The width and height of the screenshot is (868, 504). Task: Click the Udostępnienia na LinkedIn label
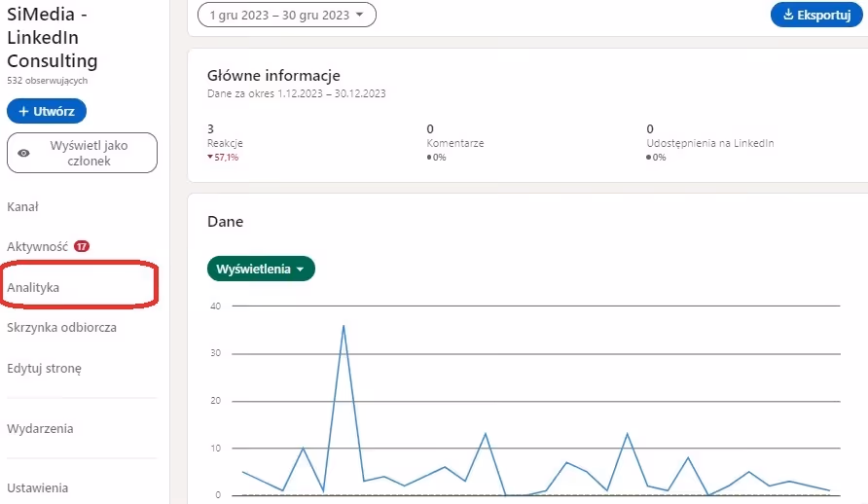(x=710, y=143)
